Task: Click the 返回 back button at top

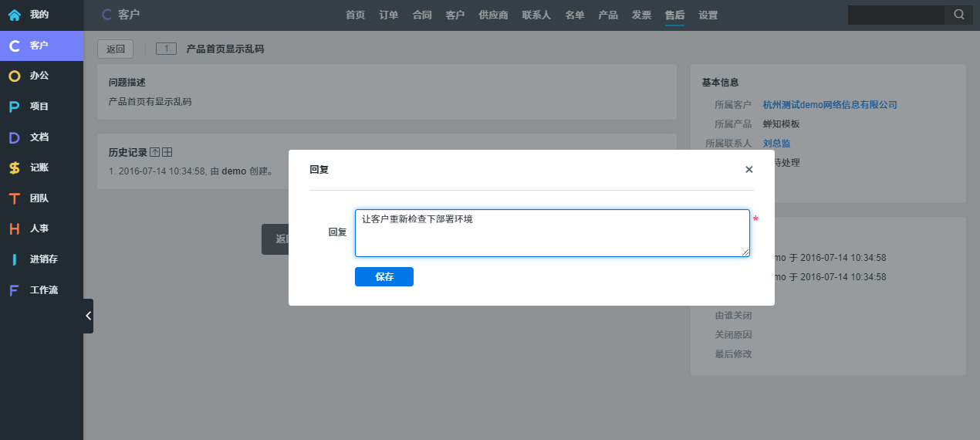Action: (115, 49)
